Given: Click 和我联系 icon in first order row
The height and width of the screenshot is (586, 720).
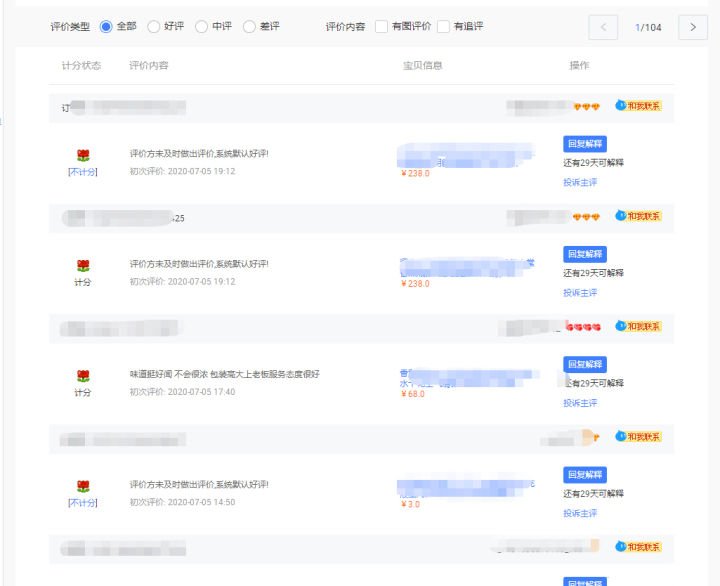Looking at the screenshot, I should tap(638, 106).
